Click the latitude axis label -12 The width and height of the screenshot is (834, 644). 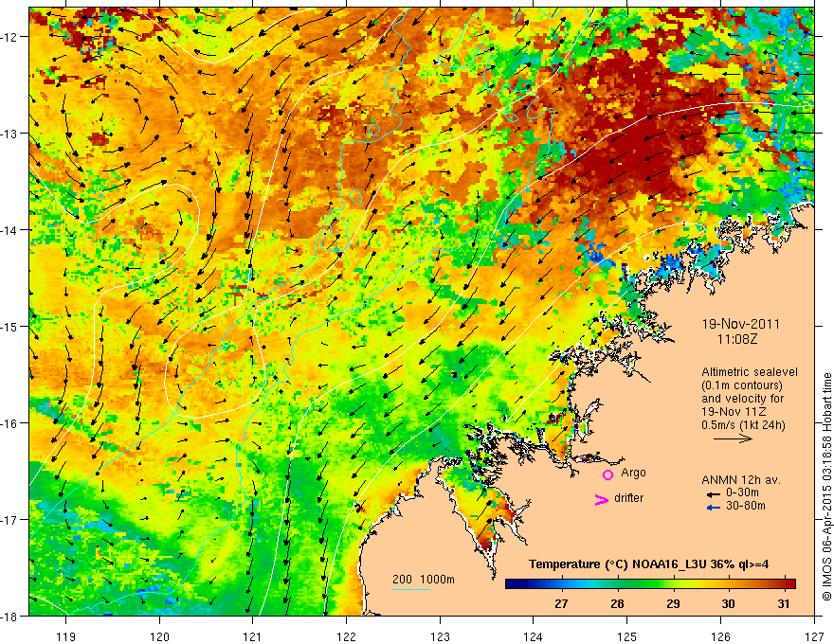pos(9,37)
